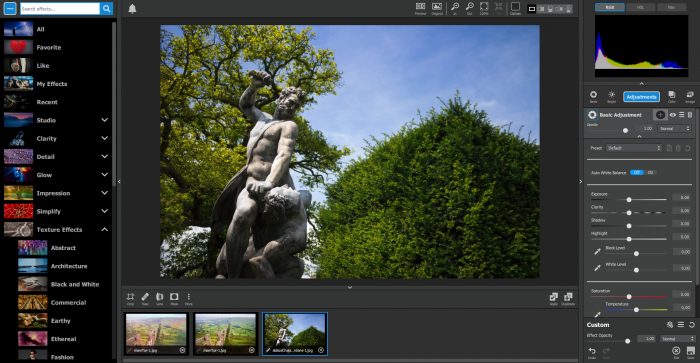Collapse the Texture Effects category

coord(104,229)
